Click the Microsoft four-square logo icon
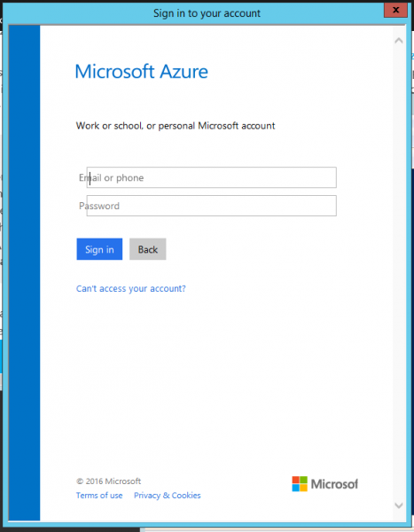This screenshot has width=414, height=532. (x=300, y=484)
